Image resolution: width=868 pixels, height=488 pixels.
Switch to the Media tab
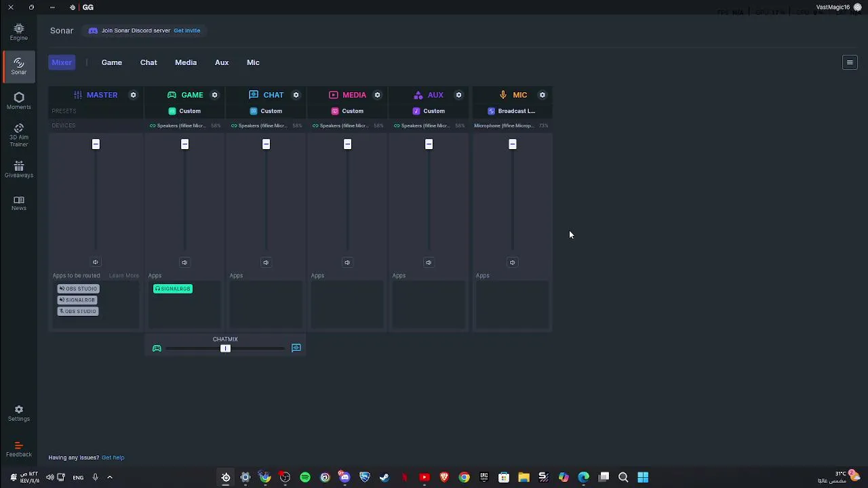pyautogui.click(x=186, y=62)
